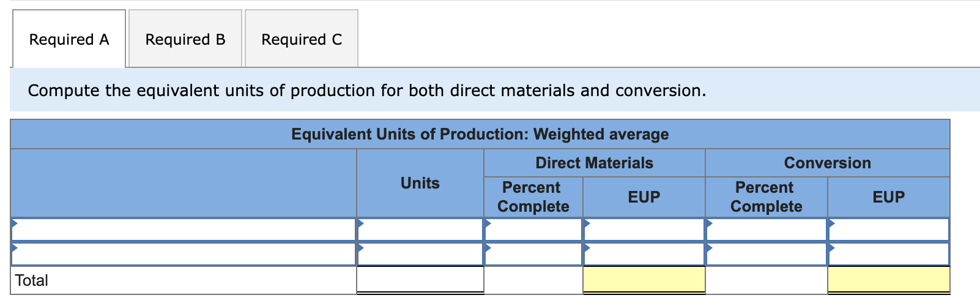The image size is (980, 306).
Task: Select the Total Units cell
Action: point(420,280)
